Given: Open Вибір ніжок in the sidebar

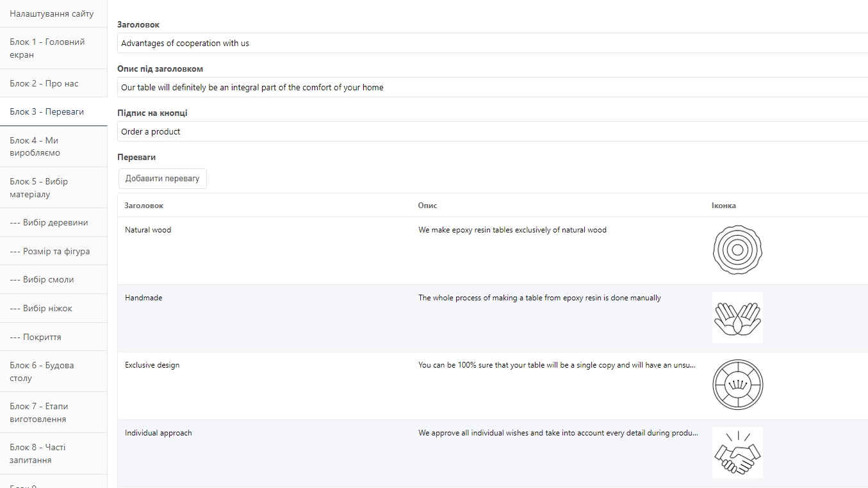Looking at the screenshot, I should [53, 308].
